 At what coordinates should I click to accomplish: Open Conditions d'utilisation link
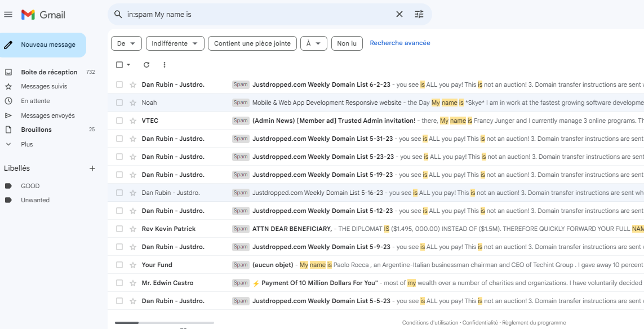[430, 323]
